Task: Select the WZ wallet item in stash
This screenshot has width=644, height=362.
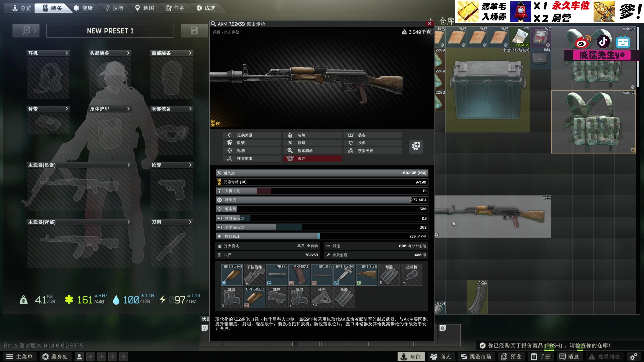Action: point(541,37)
